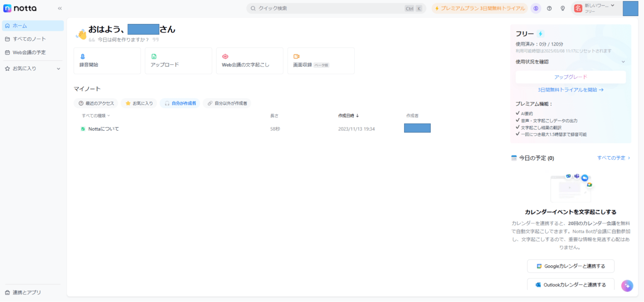644x302 pixels.
Task: Select the 自分が作成者 filter tab
Action: pos(180,103)
